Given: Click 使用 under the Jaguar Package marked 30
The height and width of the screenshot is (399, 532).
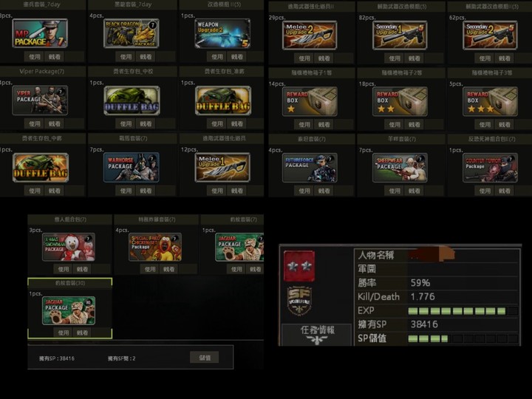Looking at the screenshot, I should click(x=64, y=332).
